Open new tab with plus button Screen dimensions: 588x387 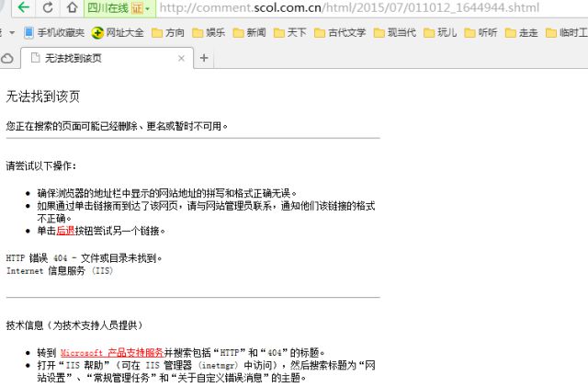pyautogui.click(x=203, y=58)
